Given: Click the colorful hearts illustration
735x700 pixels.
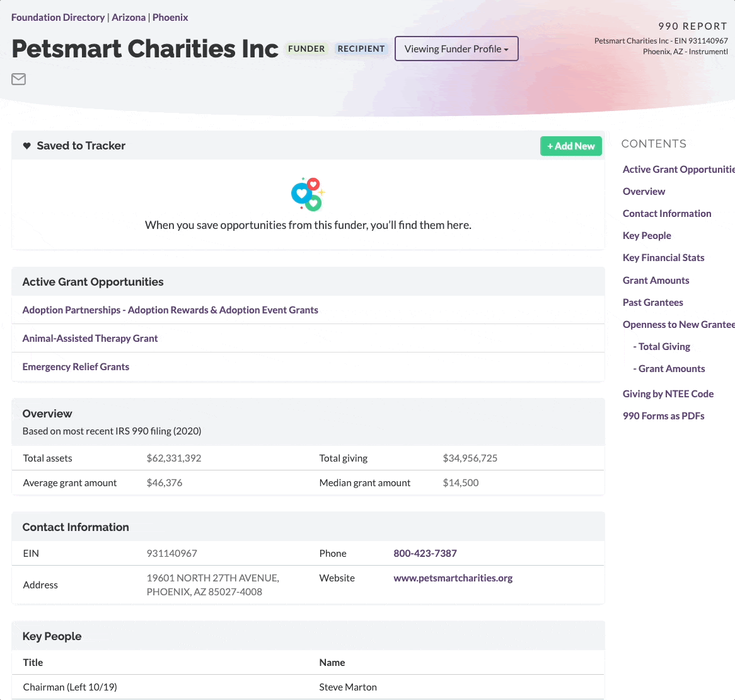Looking at the screenshot, I should click(308, 194).
